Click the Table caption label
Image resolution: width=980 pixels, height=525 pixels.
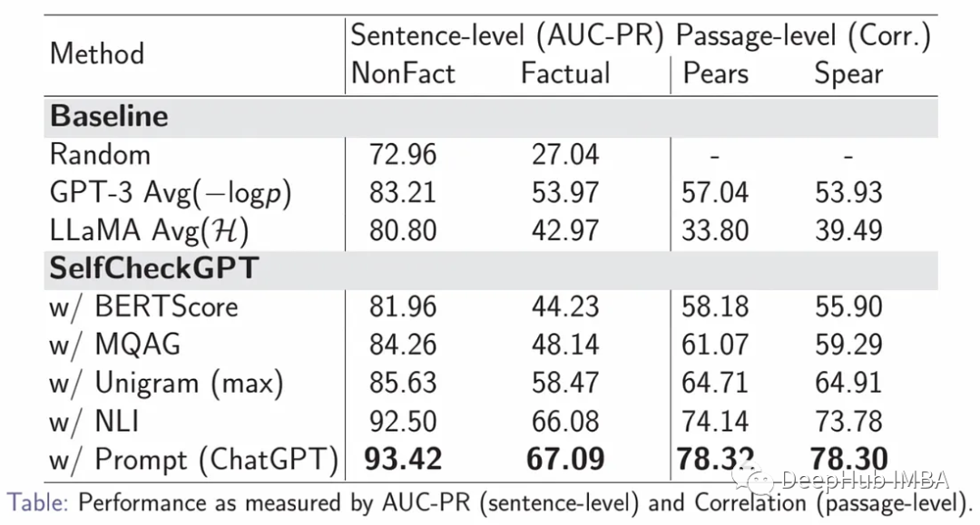tap(37, 502)
